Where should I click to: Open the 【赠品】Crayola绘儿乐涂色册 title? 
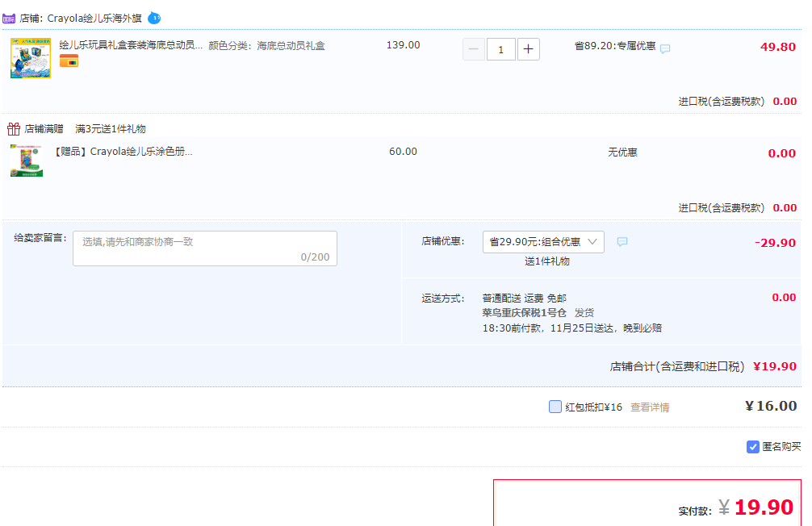(123, 151)
